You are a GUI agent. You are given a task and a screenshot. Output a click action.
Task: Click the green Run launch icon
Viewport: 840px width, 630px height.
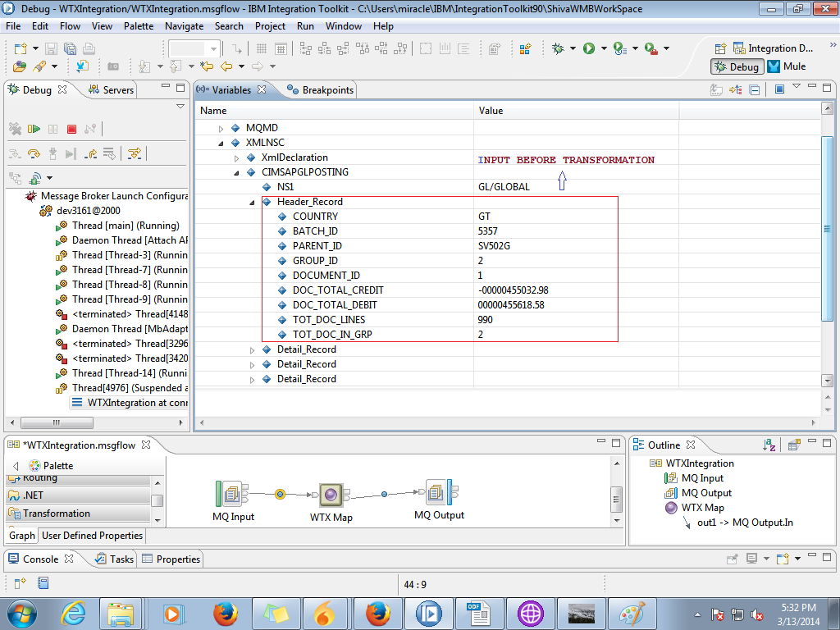click(x=589, y=48)
